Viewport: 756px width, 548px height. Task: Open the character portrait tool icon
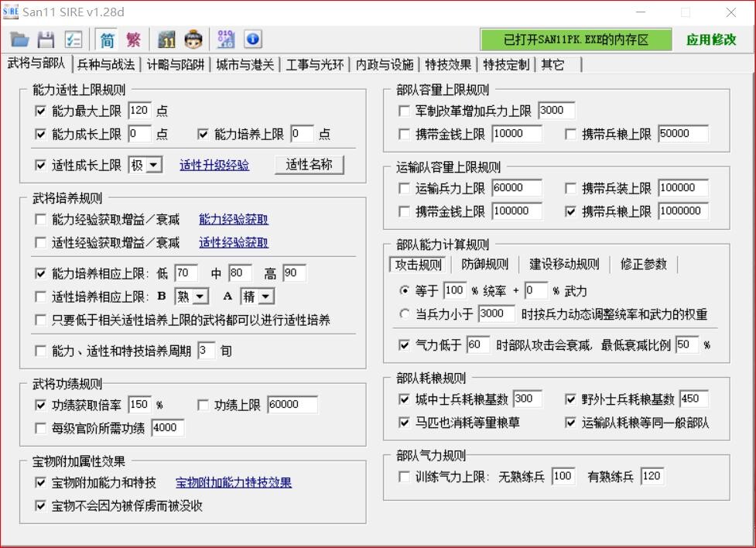[194, 38]
